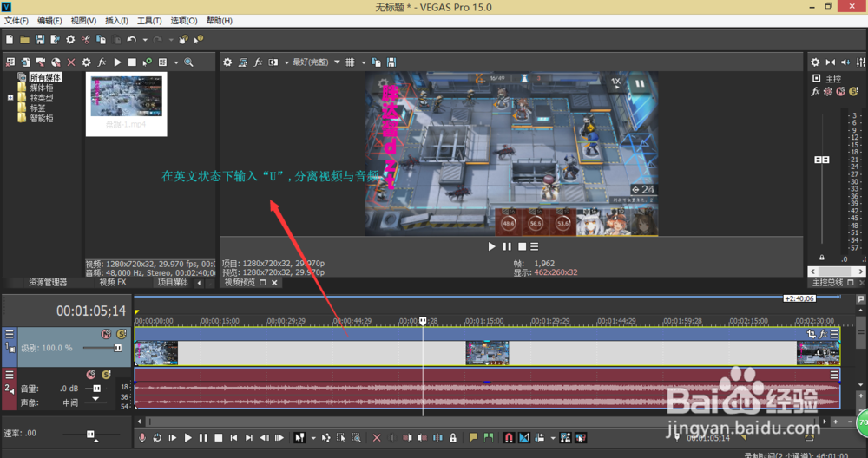Delete the selected events with the transport X
This screenshot has height=458, width=868.
tap(377, 438)
